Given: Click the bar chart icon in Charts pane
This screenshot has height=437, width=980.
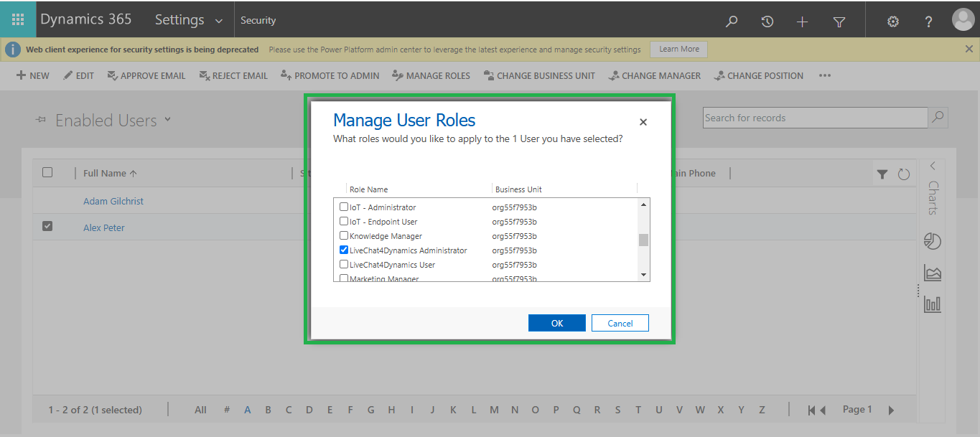Looking at the screenshot, I should 933,304.
